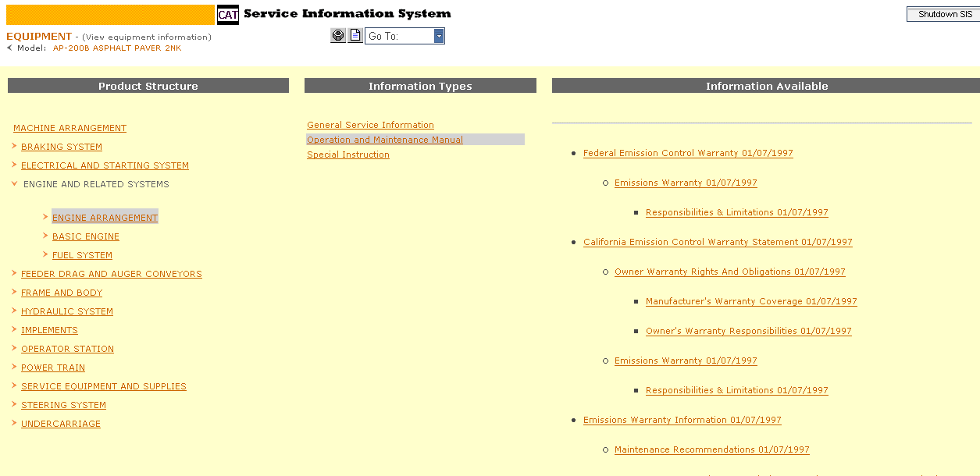Open Responsibilities & Limitations under California statement
Screen dimensions: 980x476
(737, 390)
